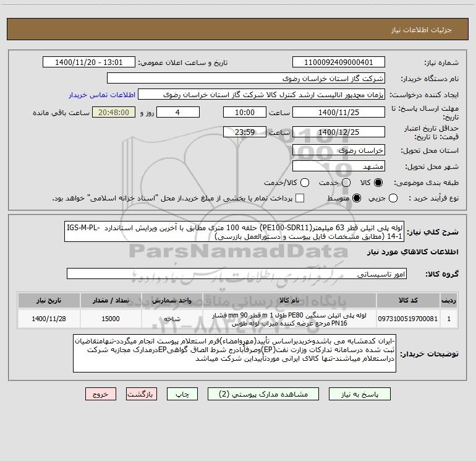This screenshot has height=461, width=476.
Task: Tick the Islamic treasury bonds payment checkbox
Action: click(300, 198)
